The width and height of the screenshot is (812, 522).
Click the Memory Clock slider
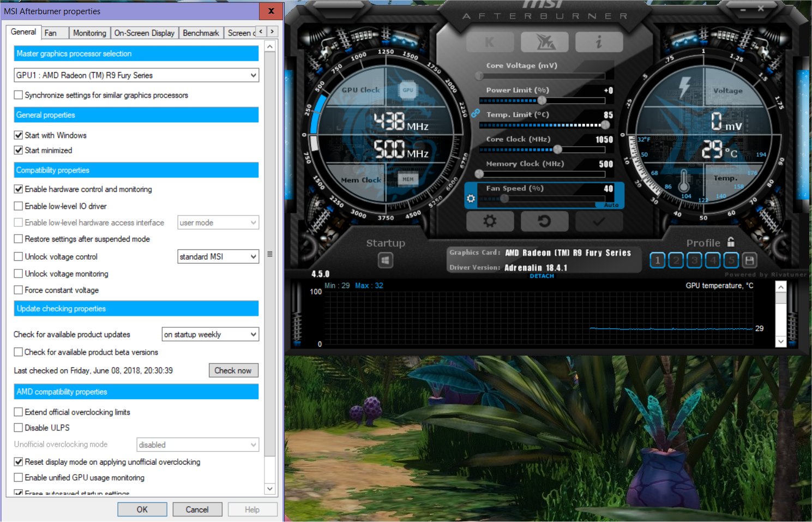[542, 174]
